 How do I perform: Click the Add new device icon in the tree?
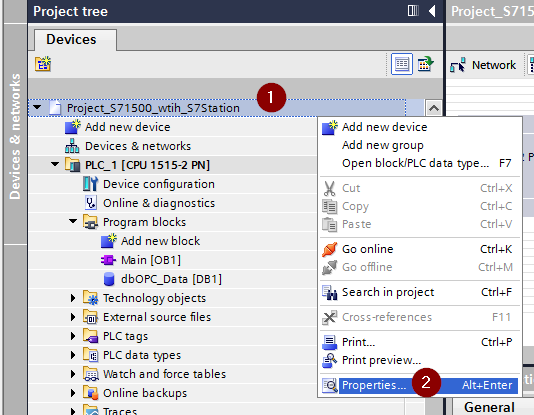tap(73, 127)
